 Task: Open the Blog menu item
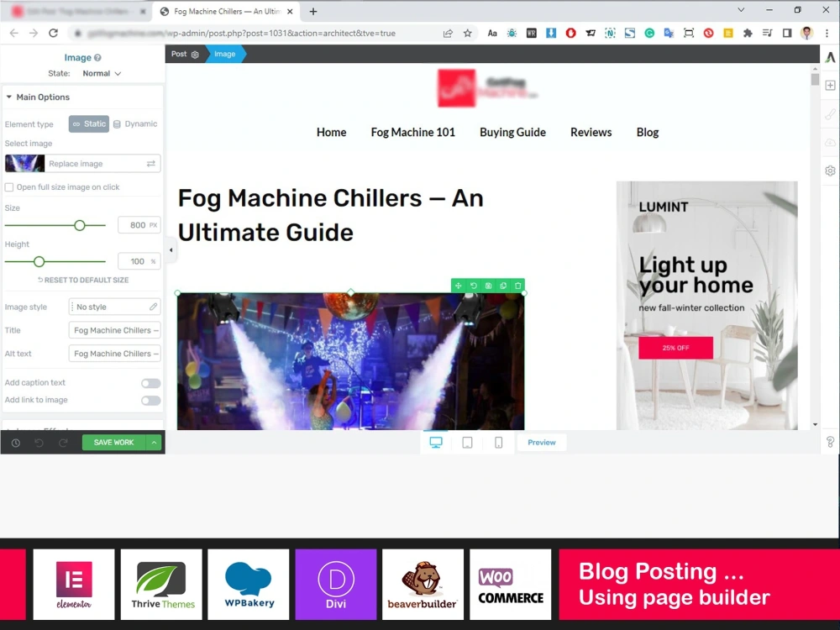pyautogui.click(x=647, y=133)
